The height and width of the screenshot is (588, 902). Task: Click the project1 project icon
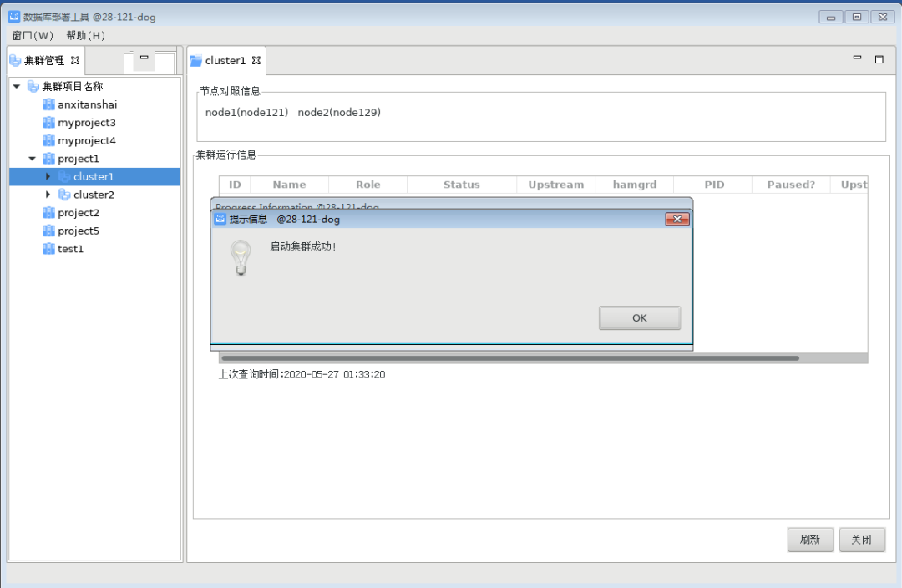coord(49,159)
